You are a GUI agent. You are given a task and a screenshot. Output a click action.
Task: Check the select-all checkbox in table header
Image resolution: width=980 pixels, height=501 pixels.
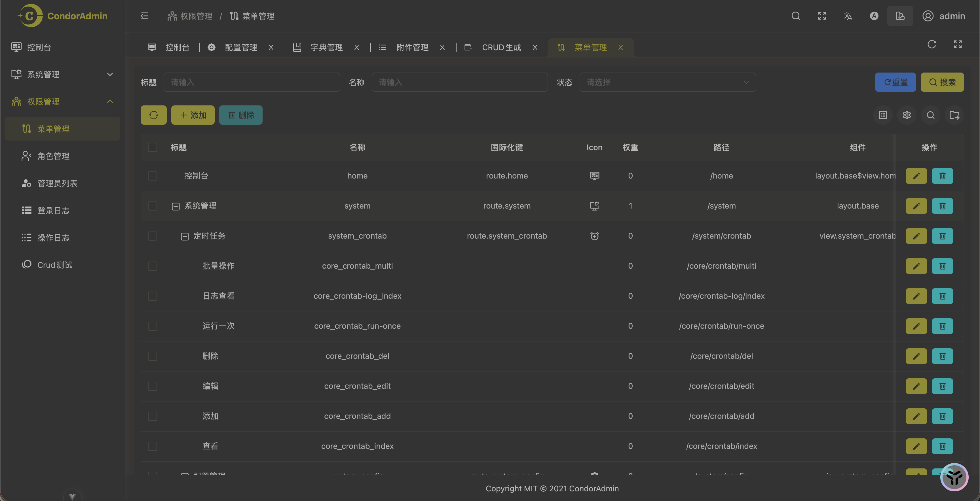[x=153, y=147]
